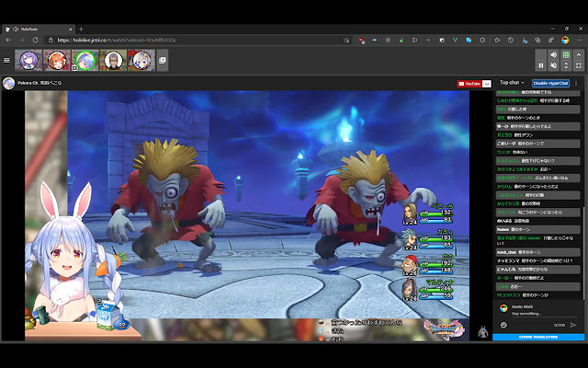Click the blue square extension icon
The width and height of the screenshot is (588, 368).
(x=469, y=40)
